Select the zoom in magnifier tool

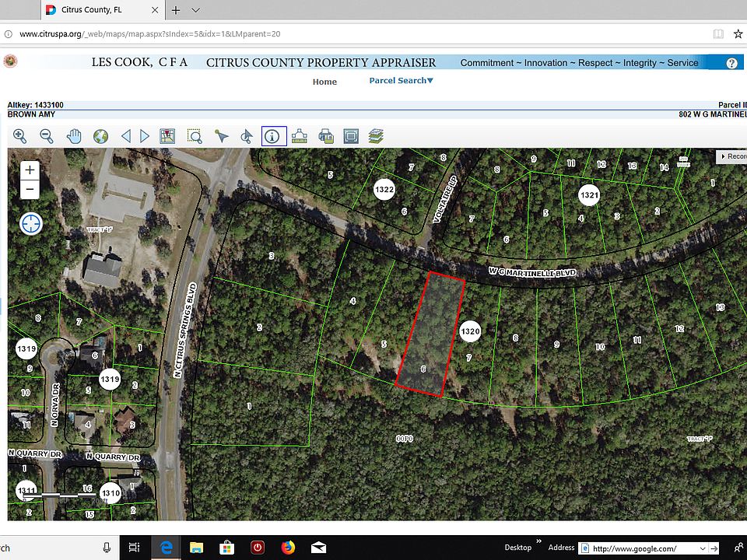click(x=19, y=136)
